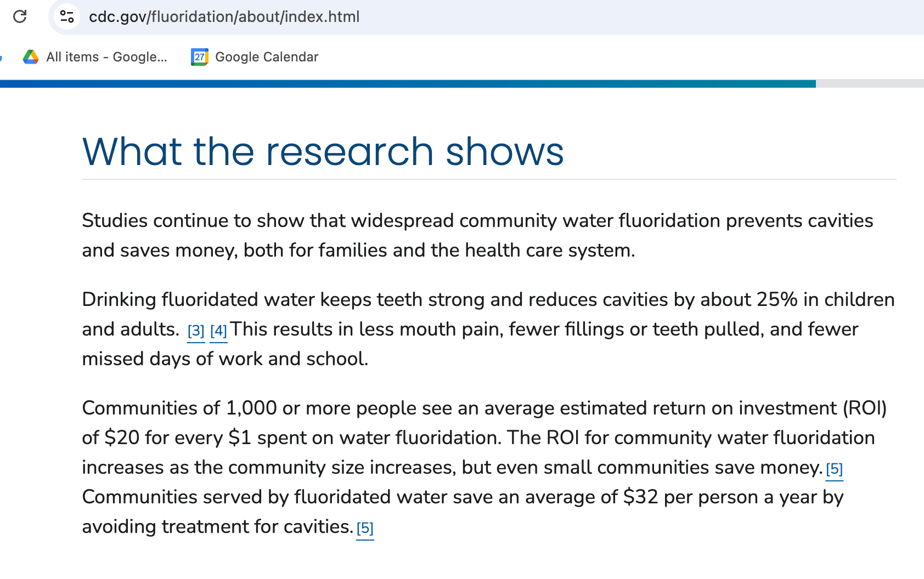
Task: Open citation link [3]
Action: pyautogui.click(x=196, y=331)
